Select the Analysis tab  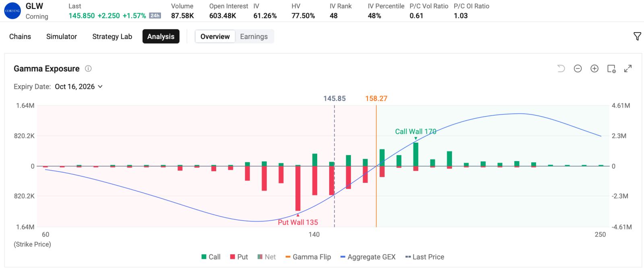point(161,37)
